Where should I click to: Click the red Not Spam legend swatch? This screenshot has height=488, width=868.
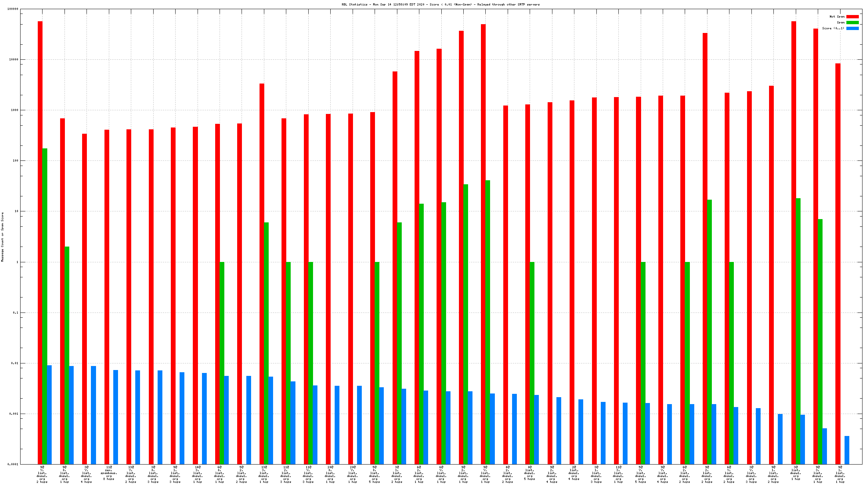point(852,16)
